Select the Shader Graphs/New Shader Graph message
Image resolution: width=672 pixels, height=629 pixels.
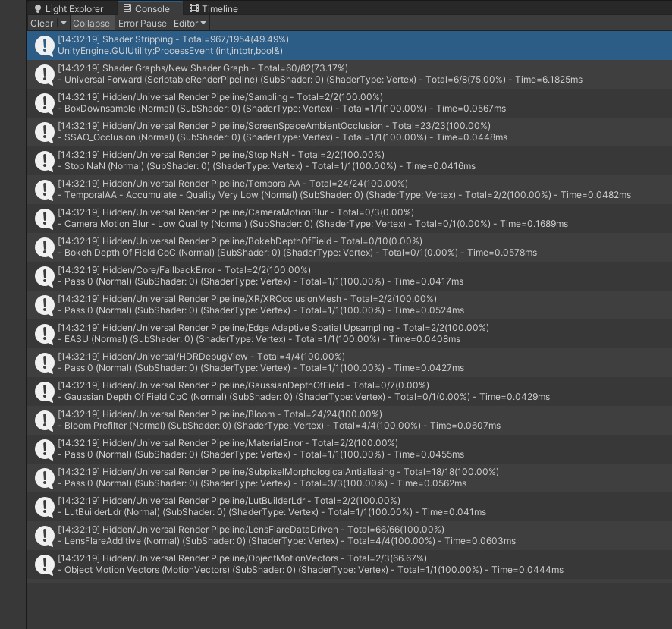(x=350, y=74)
